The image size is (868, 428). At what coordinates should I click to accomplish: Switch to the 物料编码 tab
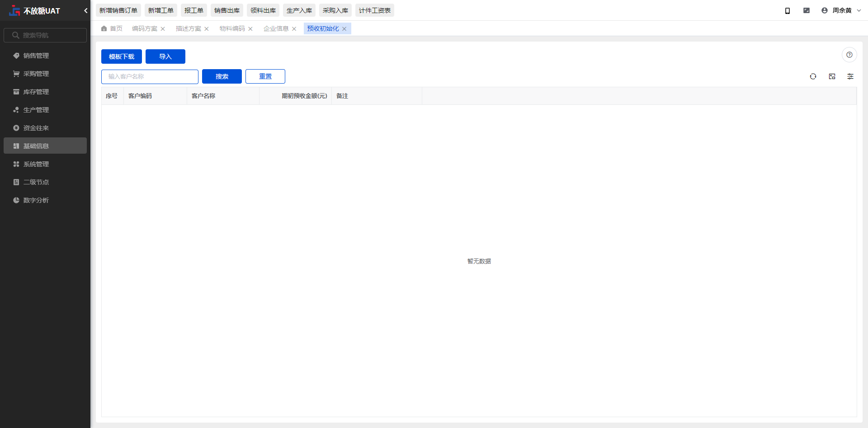click(232, 28)
